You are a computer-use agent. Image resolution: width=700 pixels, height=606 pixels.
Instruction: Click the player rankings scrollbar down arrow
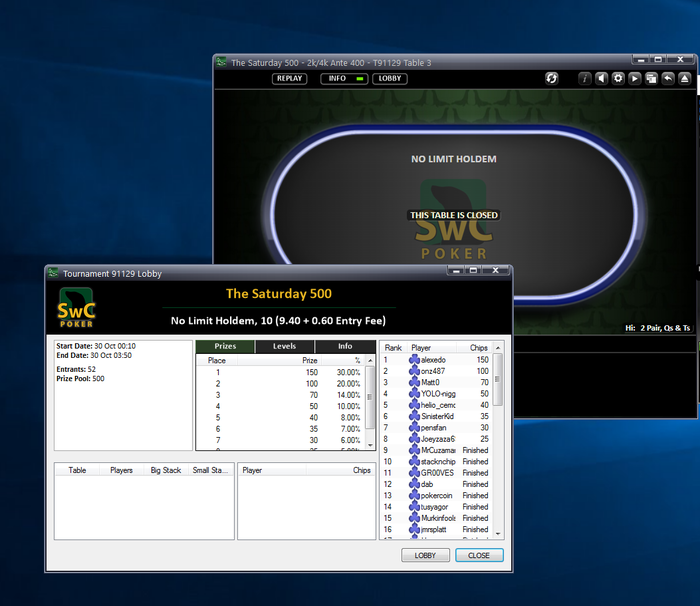(x=498, y=534)
